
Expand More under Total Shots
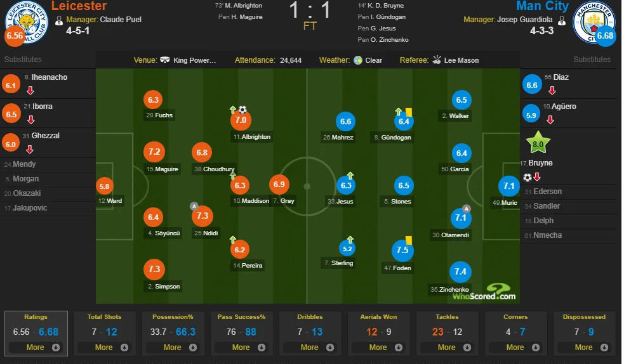tap(104, 347)
